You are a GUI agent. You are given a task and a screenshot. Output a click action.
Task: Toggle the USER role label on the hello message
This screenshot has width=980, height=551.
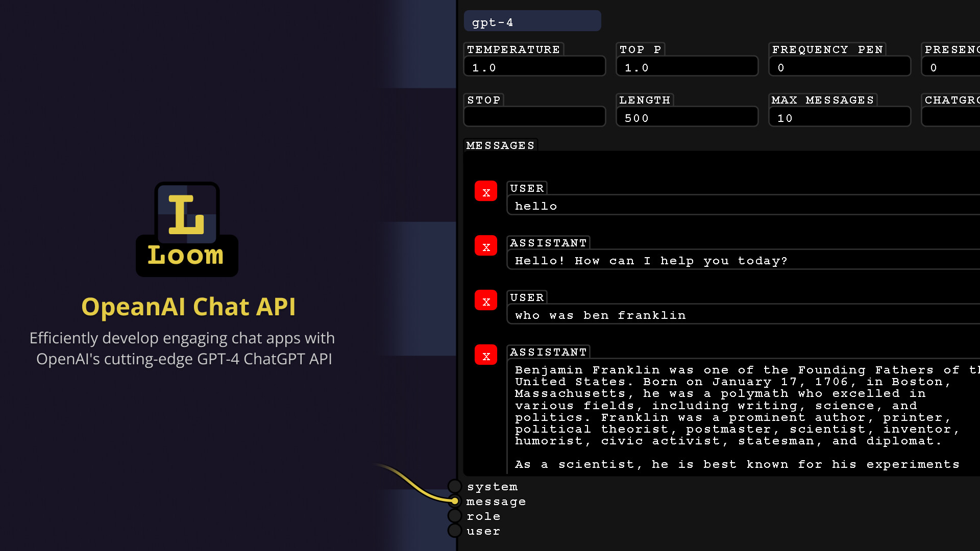(527, 188)
